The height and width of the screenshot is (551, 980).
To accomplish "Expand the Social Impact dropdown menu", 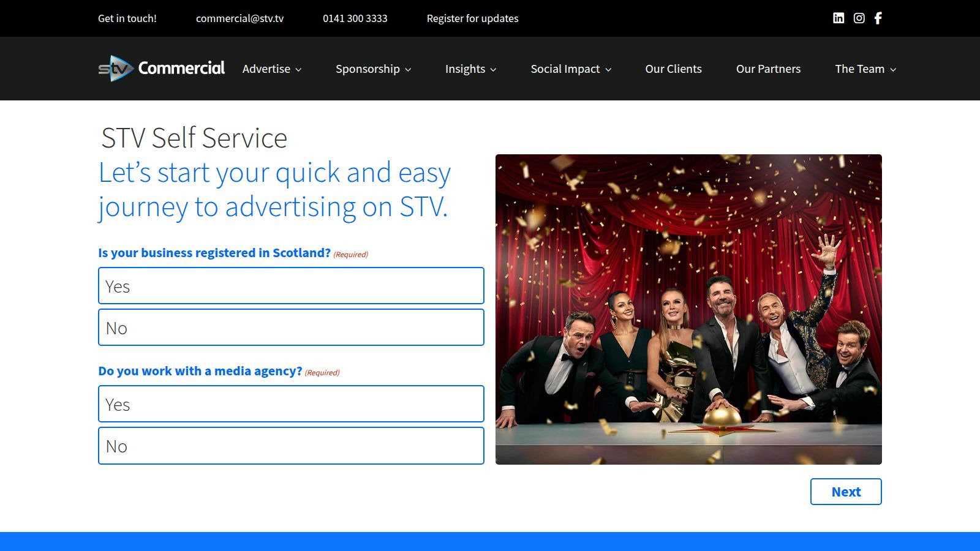I will pyautogui.click(x=571, y=69).
